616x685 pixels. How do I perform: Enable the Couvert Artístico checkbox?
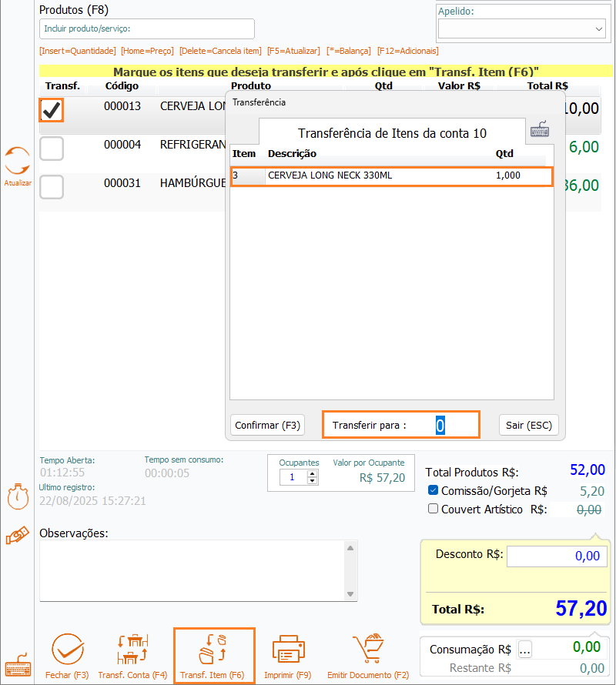[433, 509]
